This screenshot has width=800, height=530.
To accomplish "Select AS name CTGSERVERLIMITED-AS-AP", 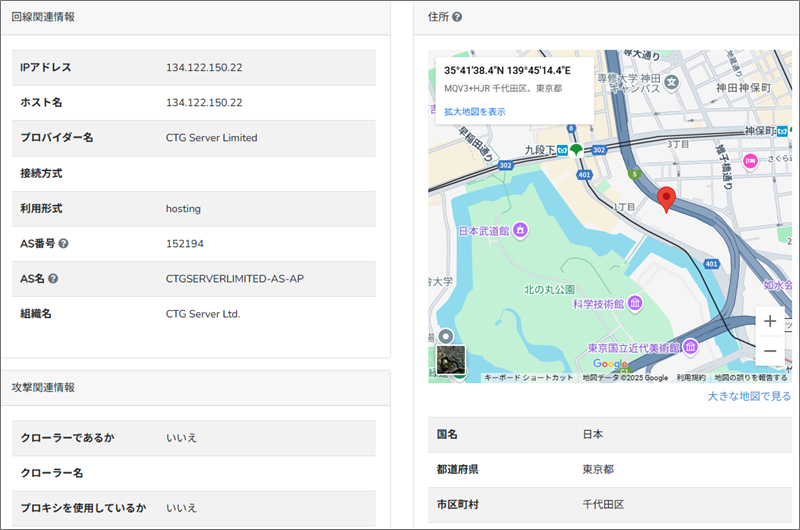I will [235, 279].
